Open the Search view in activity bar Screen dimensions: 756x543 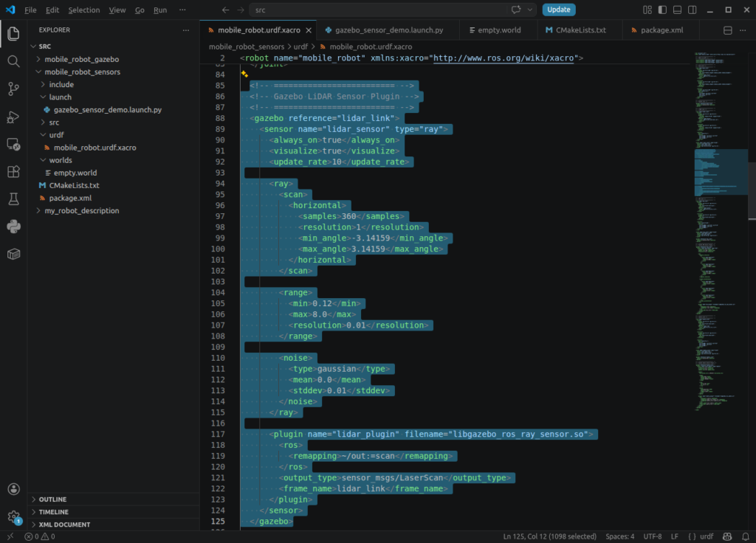coord(13,61)
